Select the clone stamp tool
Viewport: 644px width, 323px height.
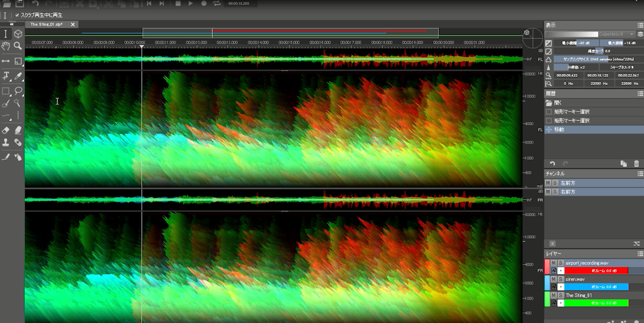pyautogui.click(x=6, y=143)
